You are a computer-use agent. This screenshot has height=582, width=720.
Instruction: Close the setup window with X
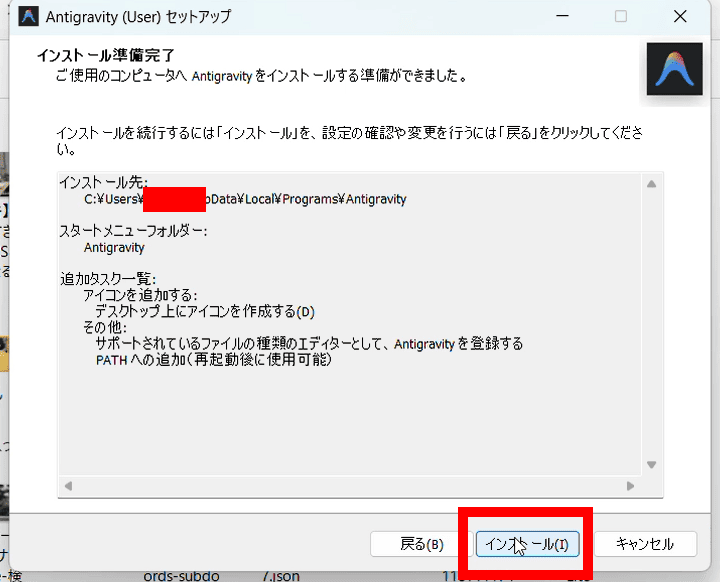pyautogui.click(x=680, y=17)
